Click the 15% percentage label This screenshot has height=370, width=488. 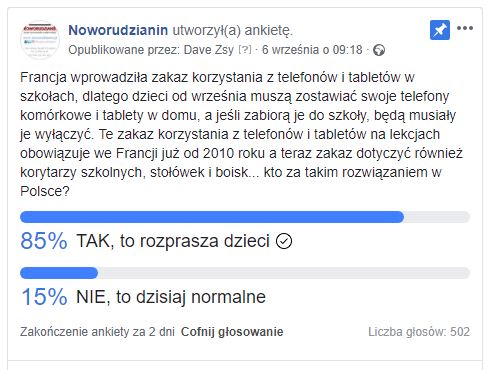click(x=44, y=297)
